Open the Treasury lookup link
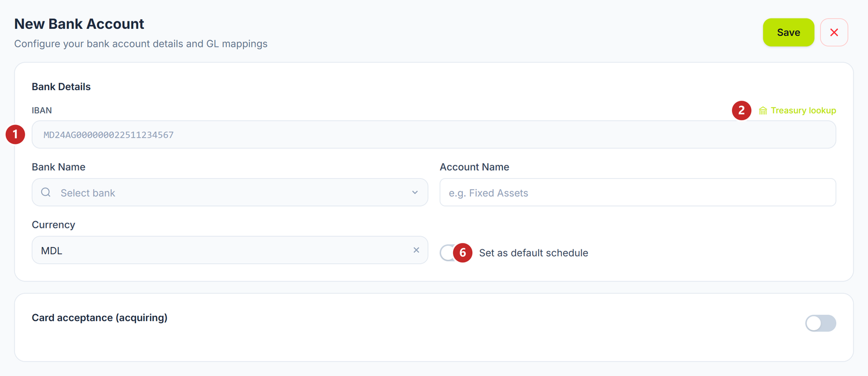 (797, 110)
